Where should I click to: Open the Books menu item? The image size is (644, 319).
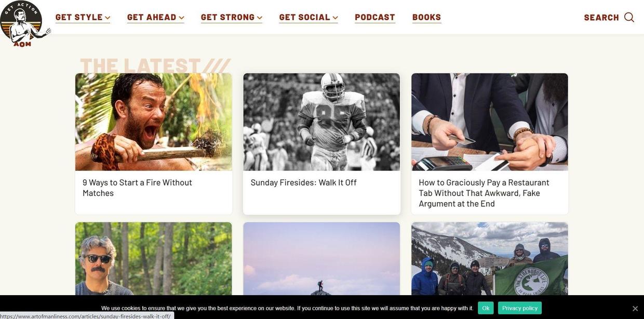(x=427, y=17)
